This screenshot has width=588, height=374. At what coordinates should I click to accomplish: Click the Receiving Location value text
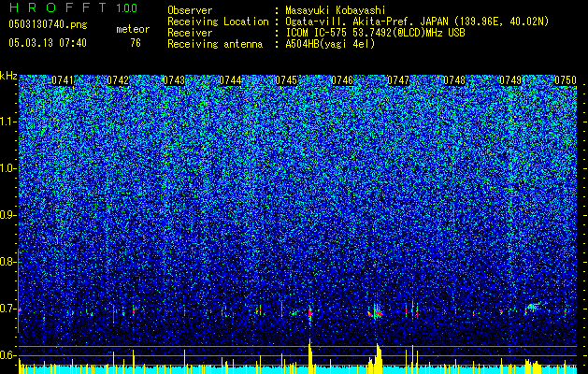417,22
